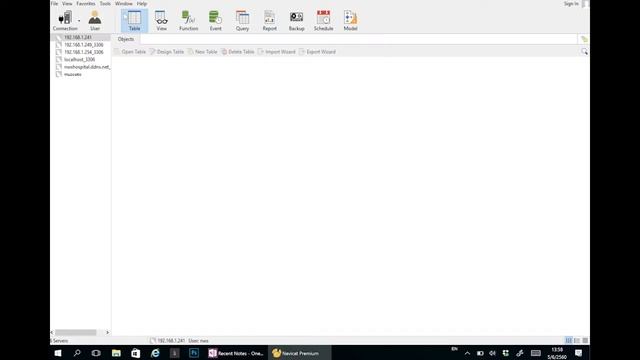Open the Function objects icon
Screen dimensions: 640x360
pos(189,21)
